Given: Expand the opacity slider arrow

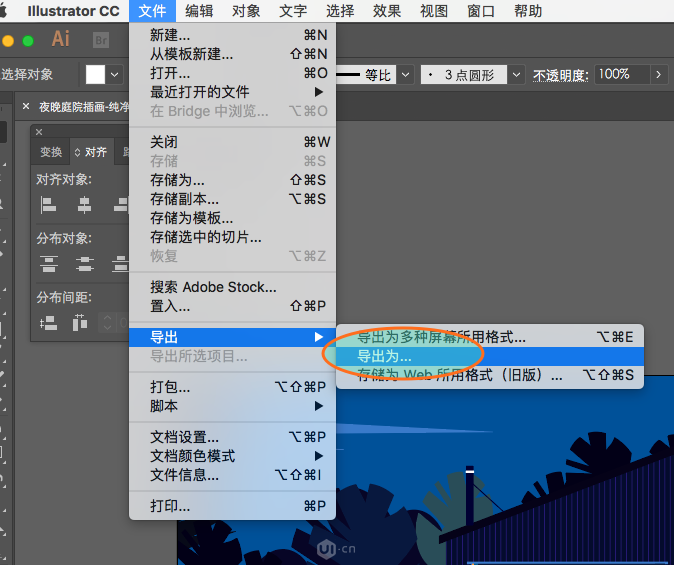Looking at the screenshot, I should coord(659,75).
